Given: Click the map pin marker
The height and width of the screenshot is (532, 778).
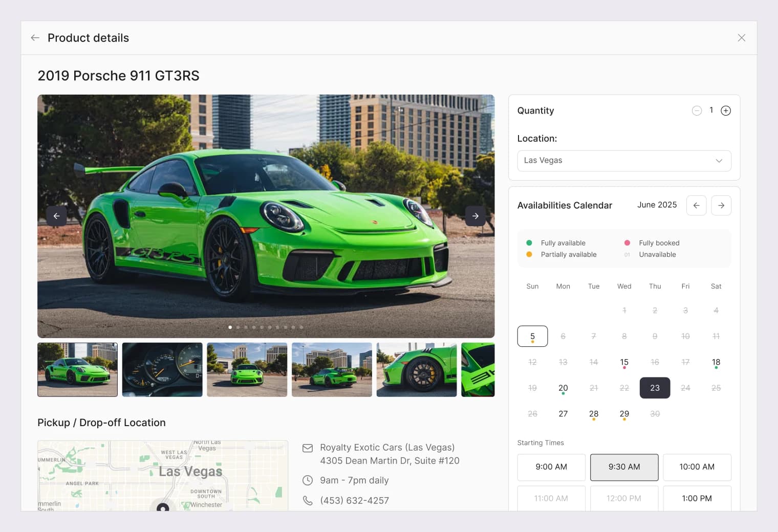Looking at the screenshot, I should [x=163, y=507].
